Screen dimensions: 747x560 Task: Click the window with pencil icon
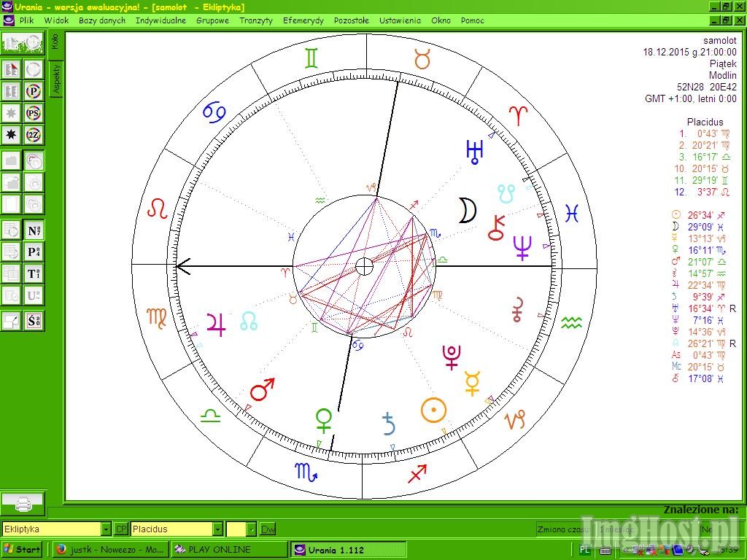click(x=12, y=322)
